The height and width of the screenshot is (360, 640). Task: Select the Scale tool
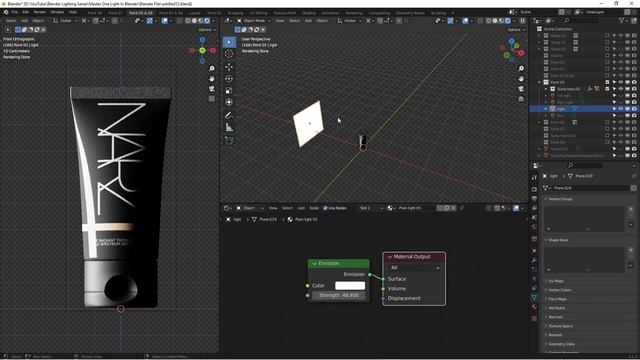(229, 90)
